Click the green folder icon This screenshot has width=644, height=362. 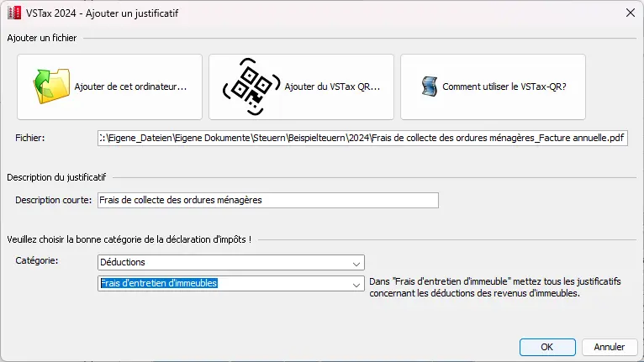pos(50,87)
